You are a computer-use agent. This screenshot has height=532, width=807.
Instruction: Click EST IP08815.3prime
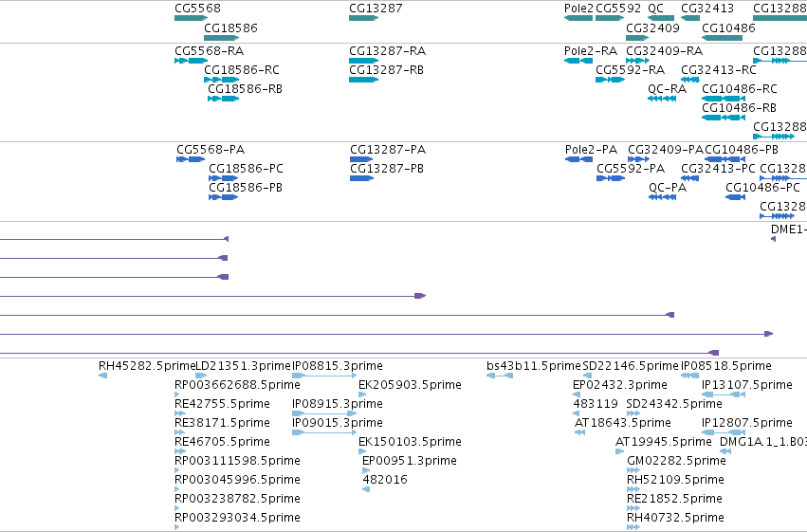[x=324, y=376]
